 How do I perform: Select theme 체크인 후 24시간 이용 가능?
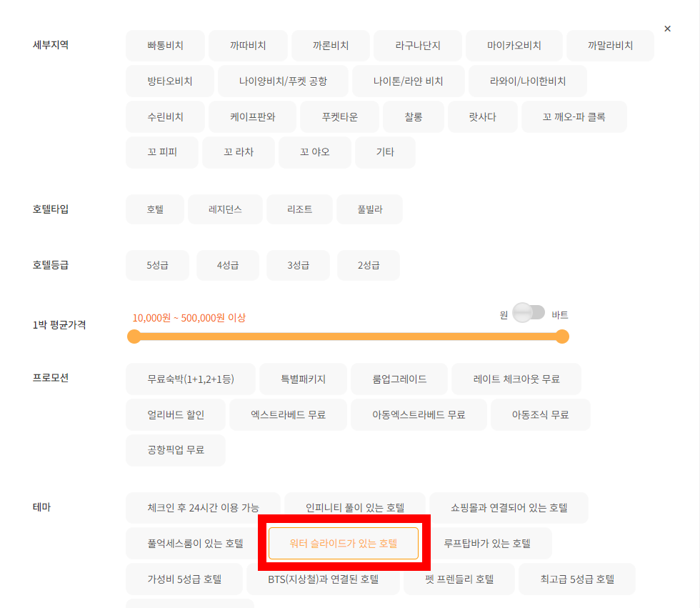click(203, 508)
